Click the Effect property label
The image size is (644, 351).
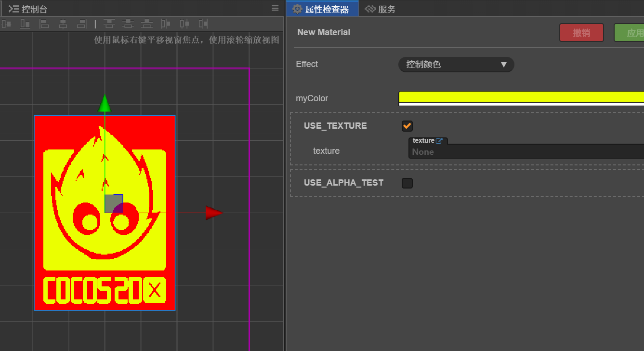click(x=307, y=64)
